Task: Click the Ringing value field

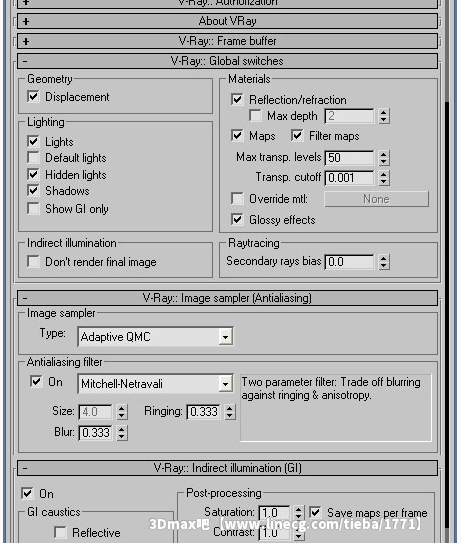Action: click(x=204, y=412)
